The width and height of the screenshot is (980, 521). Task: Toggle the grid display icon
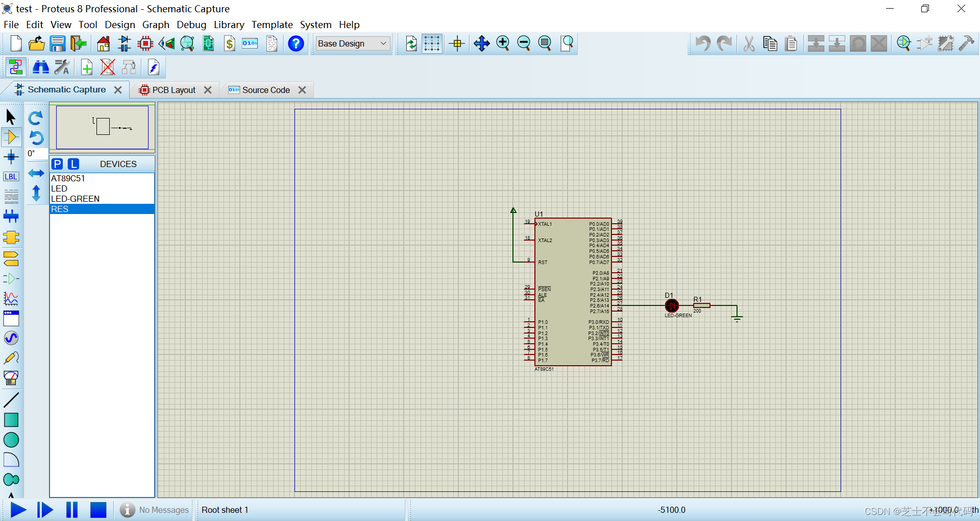pyautogui.click(x=432, y=43)
